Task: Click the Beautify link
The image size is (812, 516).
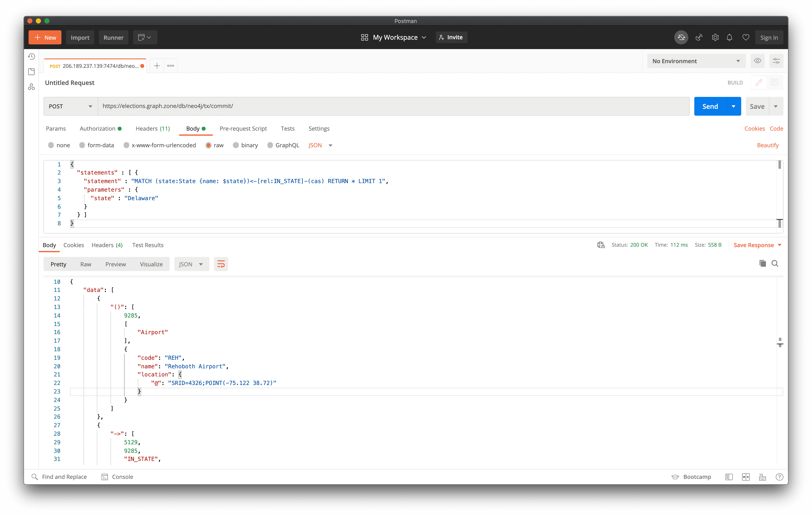Action: [767, 145]
